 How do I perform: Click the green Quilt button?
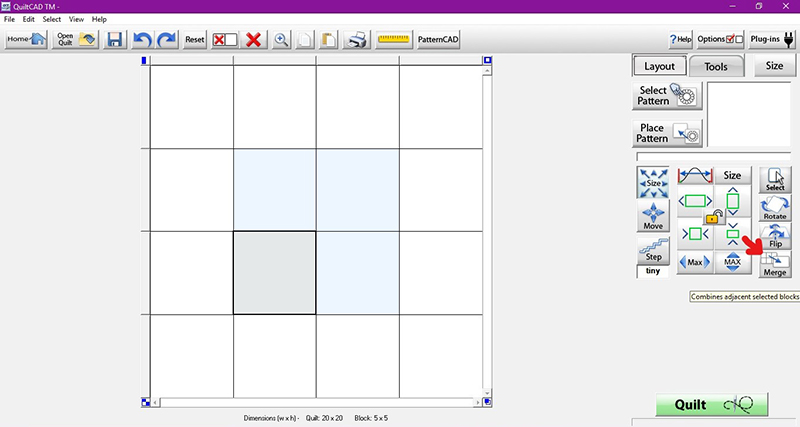pos(712,405)
